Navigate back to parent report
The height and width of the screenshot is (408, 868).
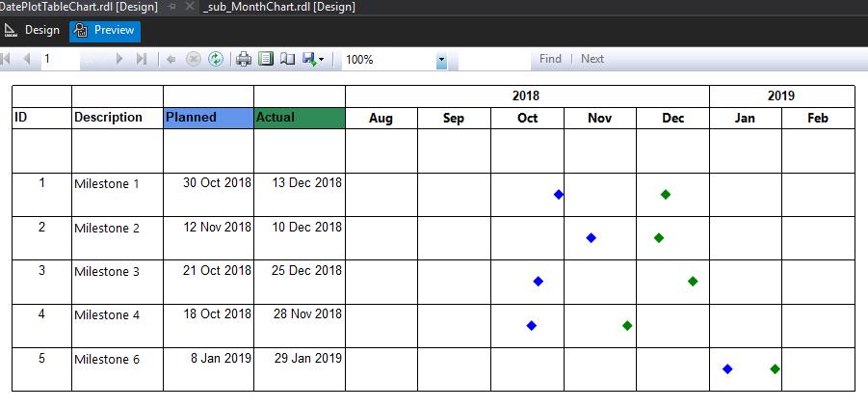point(171,59)
